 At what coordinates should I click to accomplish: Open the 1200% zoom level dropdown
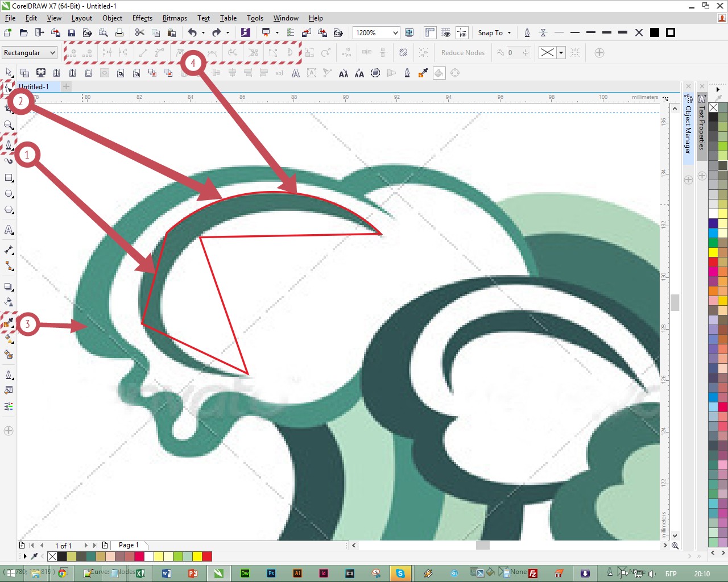click(x=395, y=32)
